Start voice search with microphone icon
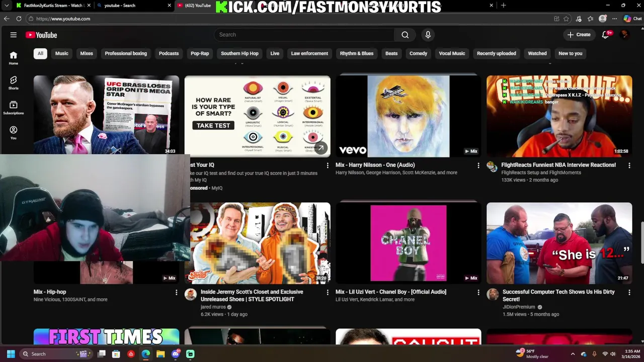 pyautogui.click(x=428, y=35)
